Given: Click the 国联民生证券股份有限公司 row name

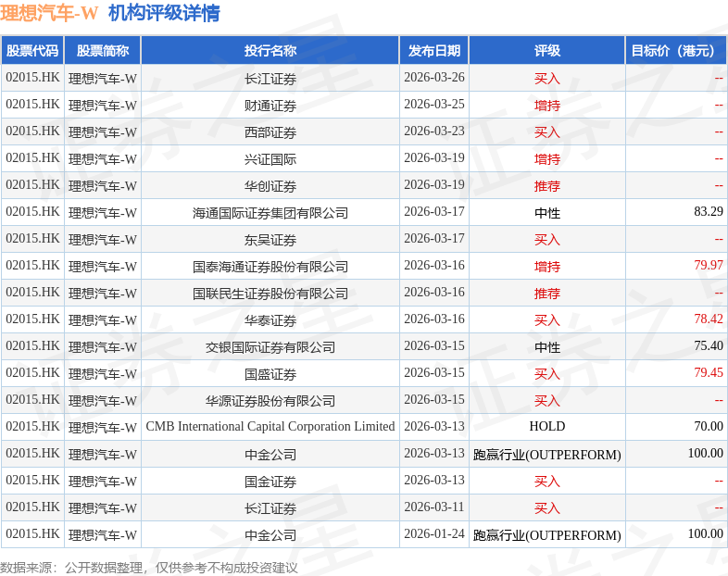Looking at the screenshot, I should [270, 294].
